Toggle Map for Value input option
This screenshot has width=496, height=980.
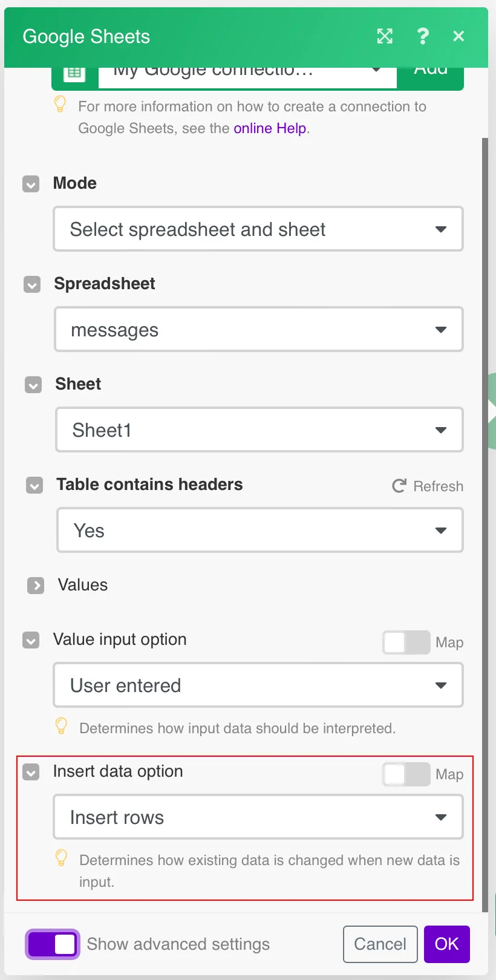click(x=406, y=642)
